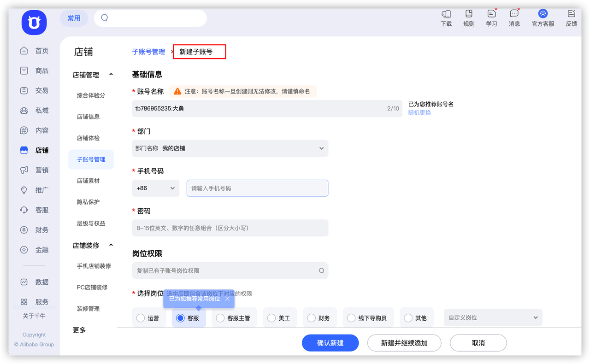Open 商品 products icon in sidebar
Image resolution: width=590 pixels, height=364 pixels.
point(24,70)
